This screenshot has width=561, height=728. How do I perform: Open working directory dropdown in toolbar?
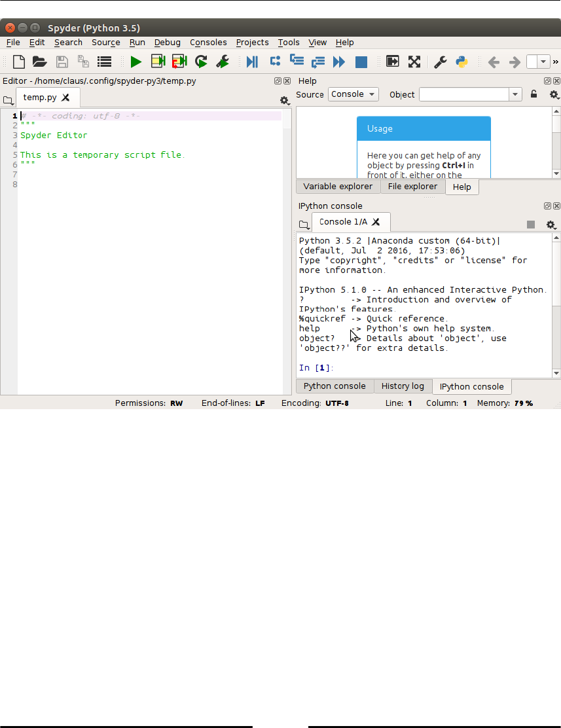tap(543, 62)
